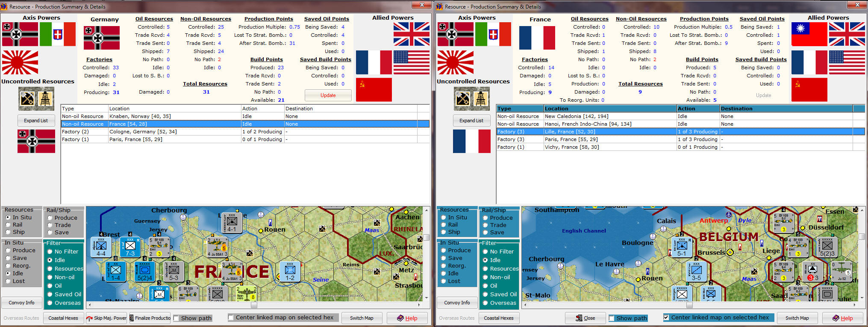
Task: Click Switch Map in France window
Action: 797,318
